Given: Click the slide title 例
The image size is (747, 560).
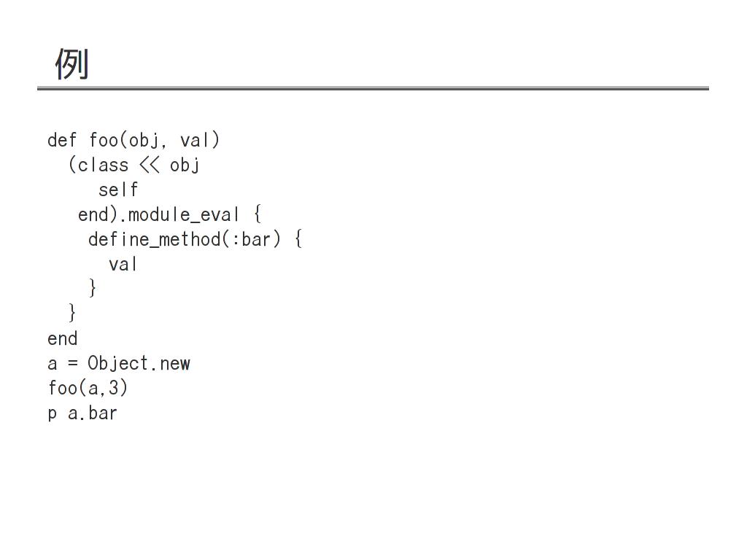Looking at the screenshot, I should [x=71, y=63].
